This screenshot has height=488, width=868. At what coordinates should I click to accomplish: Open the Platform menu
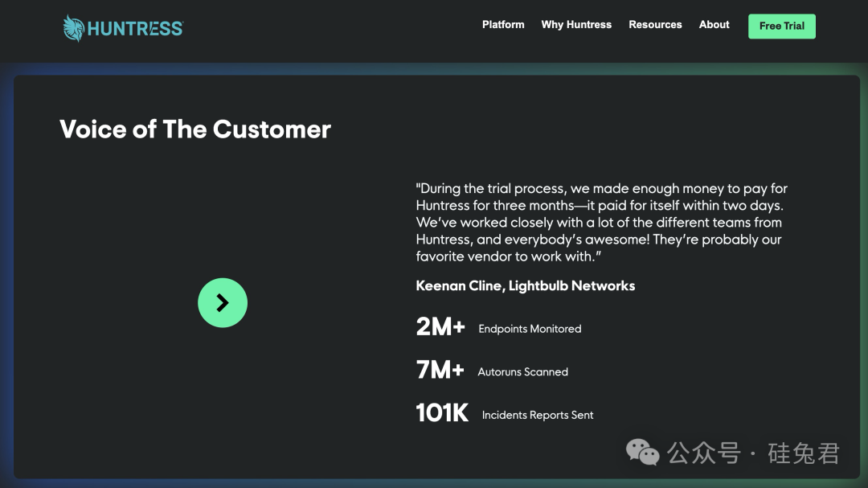pyautogui.click(x=503, y=25)
